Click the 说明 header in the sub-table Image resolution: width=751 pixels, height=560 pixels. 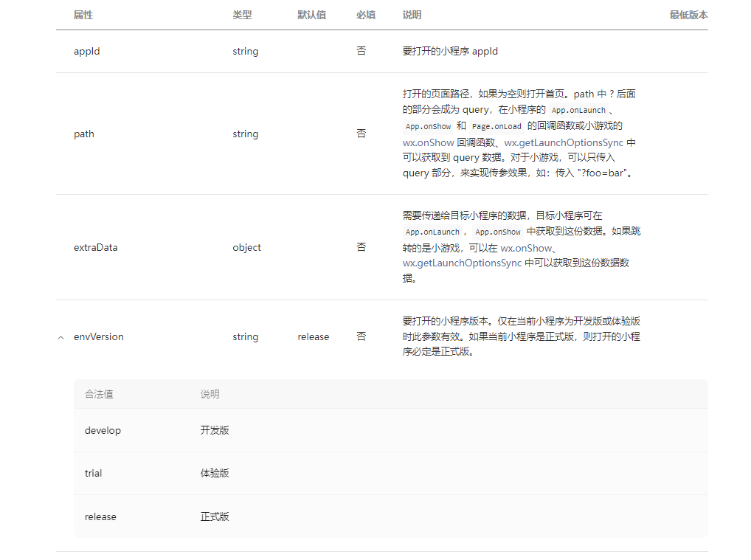(210, 394)
